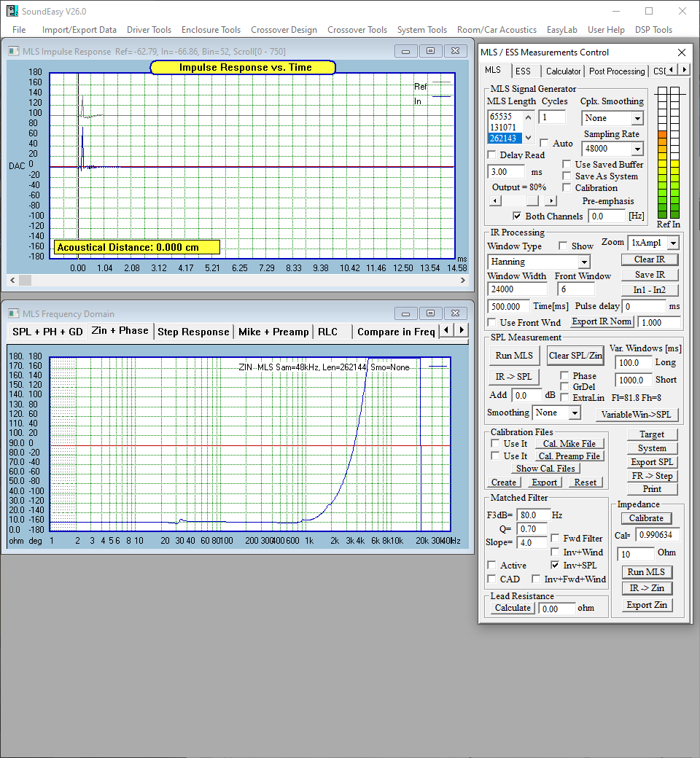Screen dimensions: 700x758
Task: Click the Output level slider thumb
Action: point(533,200)
